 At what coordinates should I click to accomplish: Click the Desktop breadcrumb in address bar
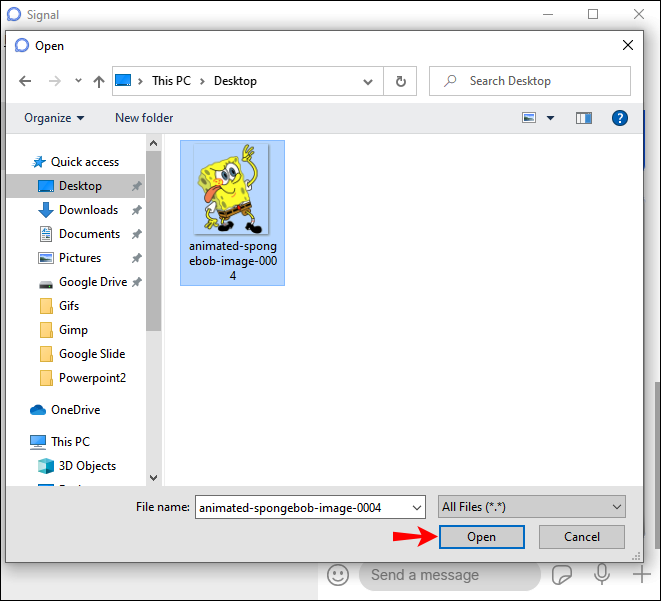(235, 80)
